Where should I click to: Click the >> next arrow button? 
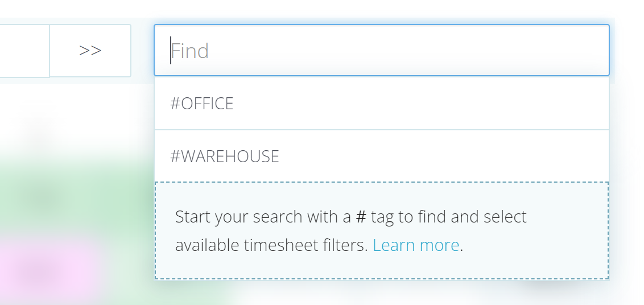pos(90,51)
